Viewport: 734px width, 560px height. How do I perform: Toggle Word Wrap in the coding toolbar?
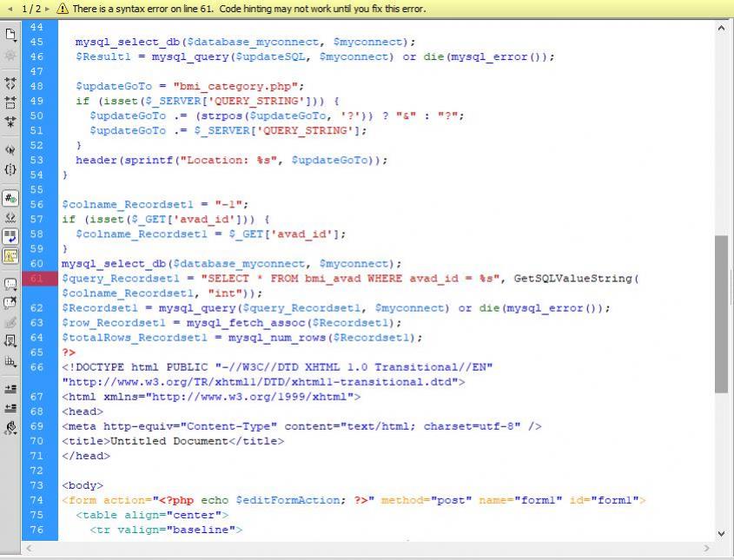coord(10,236)
